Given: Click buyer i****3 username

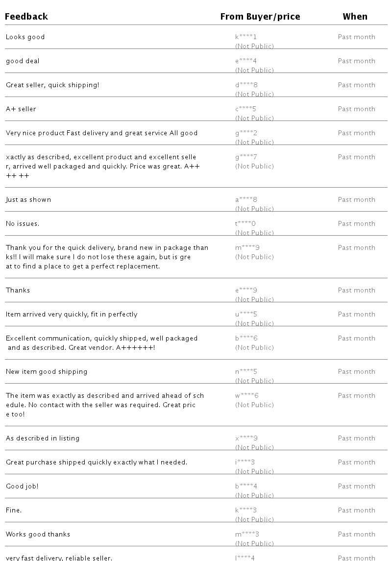Looking at the screenshot, I should (245, 462).
